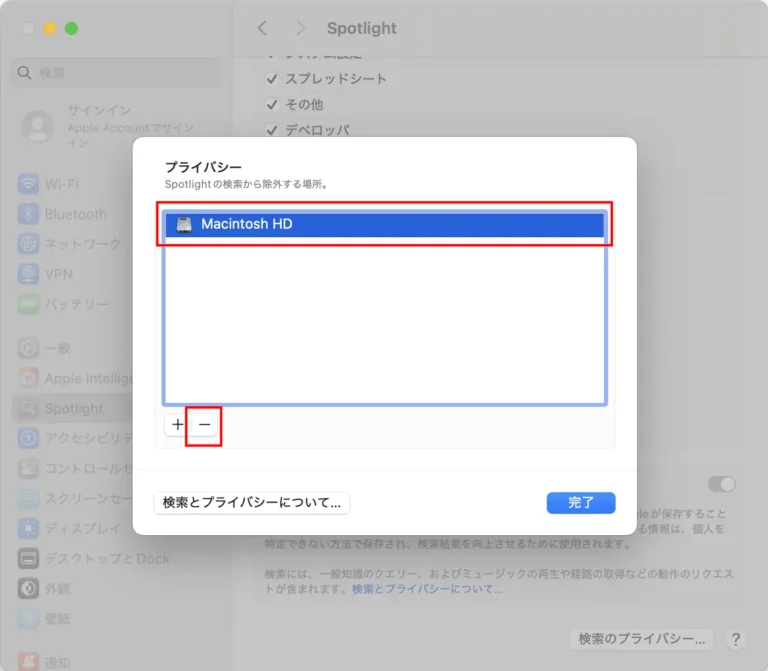Click the Bluetooth icon in sidebar
The height and width of the screenshot is (671, 768).
28,214
